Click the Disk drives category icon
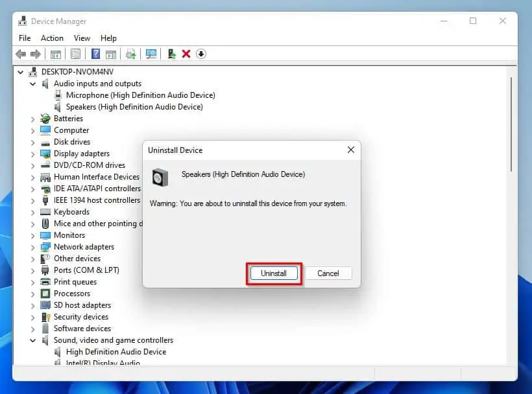Screen dimensions: 532x394 45,143
